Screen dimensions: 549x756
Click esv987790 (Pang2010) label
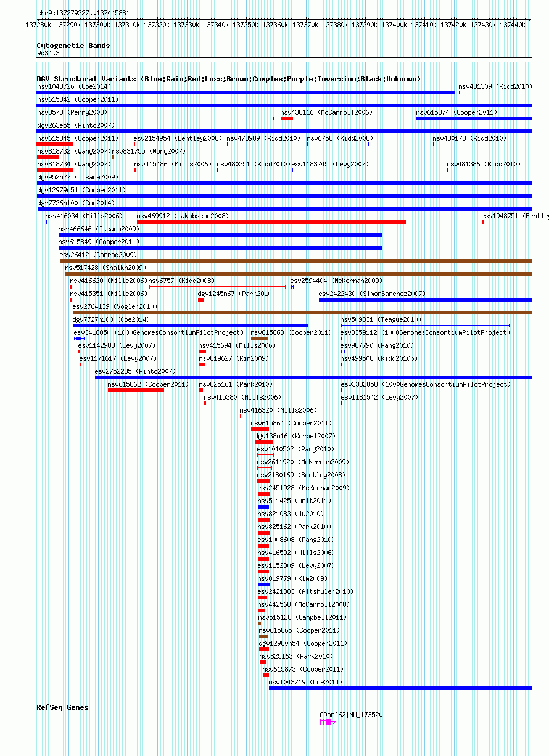[x=377, y=345]
